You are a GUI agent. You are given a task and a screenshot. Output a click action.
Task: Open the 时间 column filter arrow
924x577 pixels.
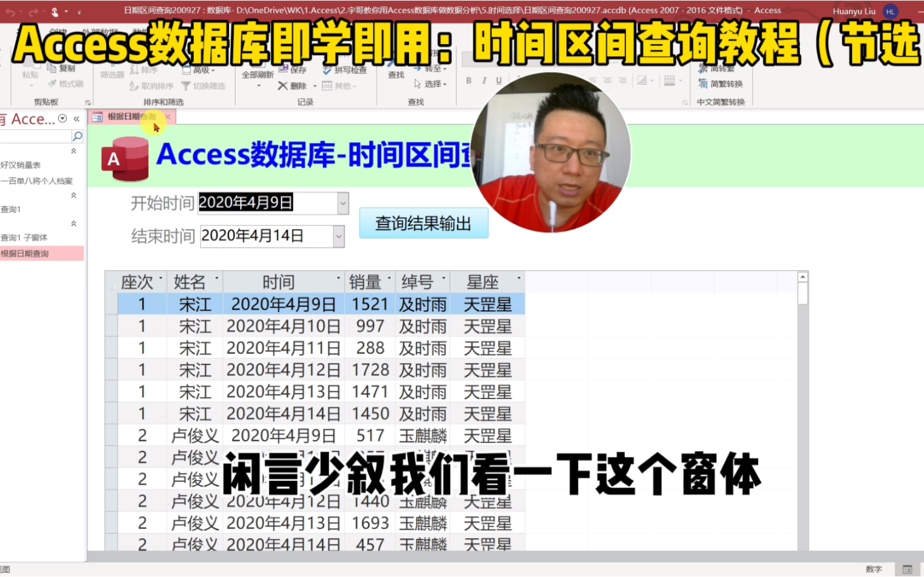coord(339,279)
